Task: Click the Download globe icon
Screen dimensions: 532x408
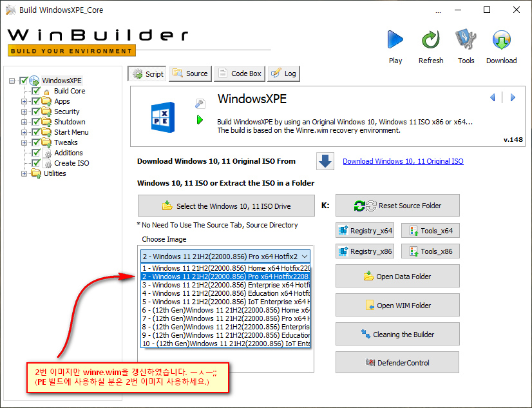Action: point(501,40)
